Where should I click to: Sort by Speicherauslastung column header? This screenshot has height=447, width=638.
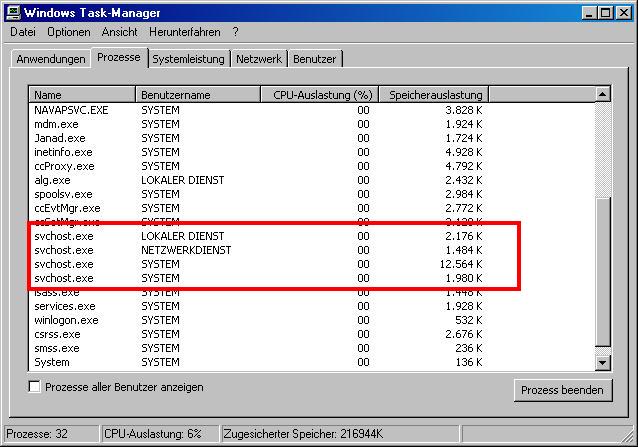coord(434,95)
